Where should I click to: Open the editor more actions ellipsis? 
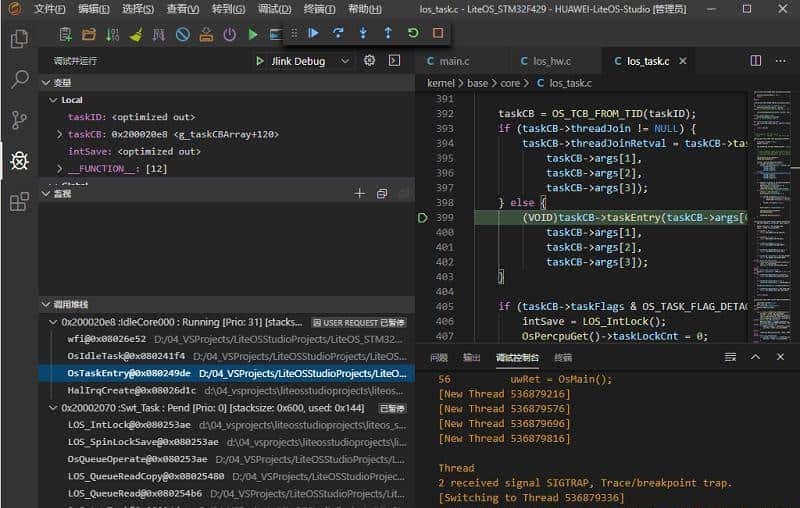(781, 61)
